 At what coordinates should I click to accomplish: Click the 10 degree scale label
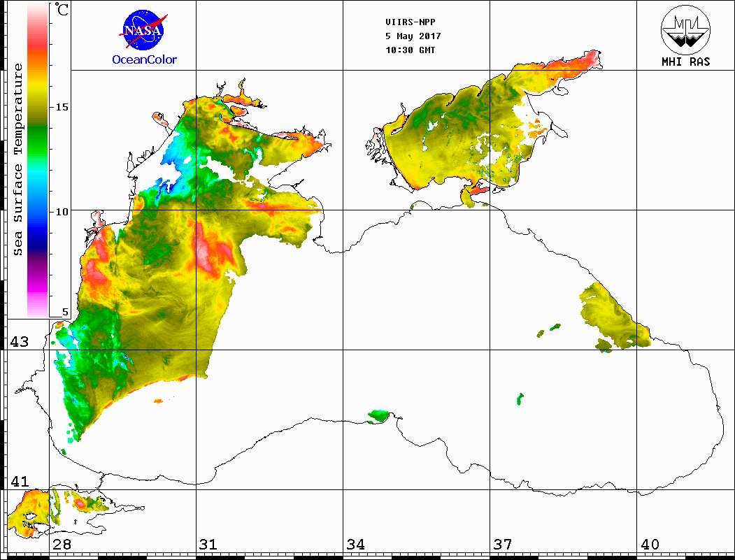(62, 212)
